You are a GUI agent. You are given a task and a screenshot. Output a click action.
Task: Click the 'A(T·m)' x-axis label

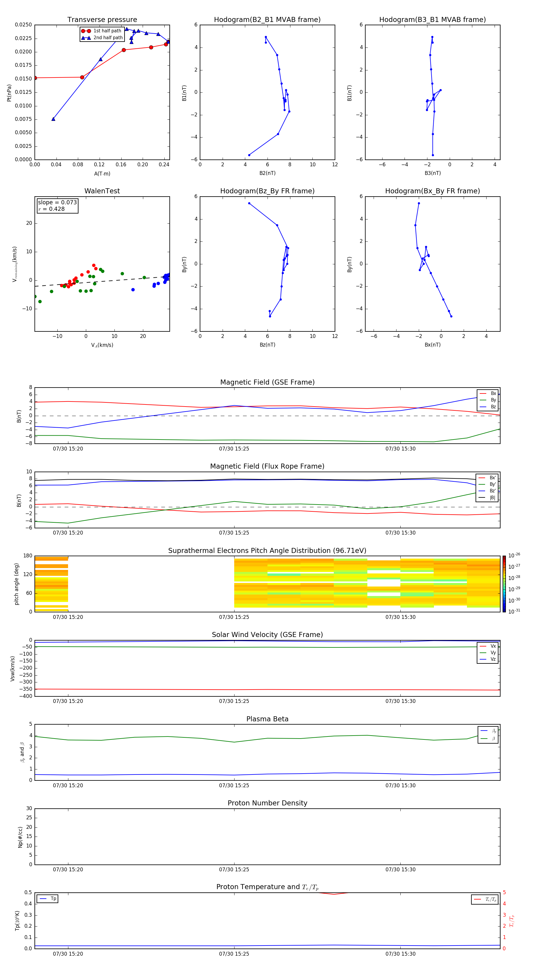[102, 174]
